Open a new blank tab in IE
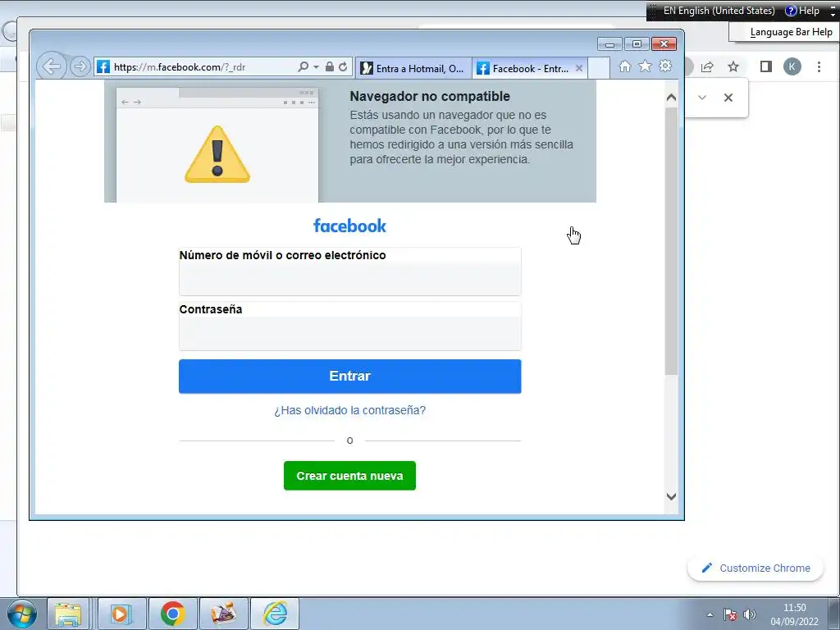840x630 pixels. pyautogui.click(x=598, y=68)
